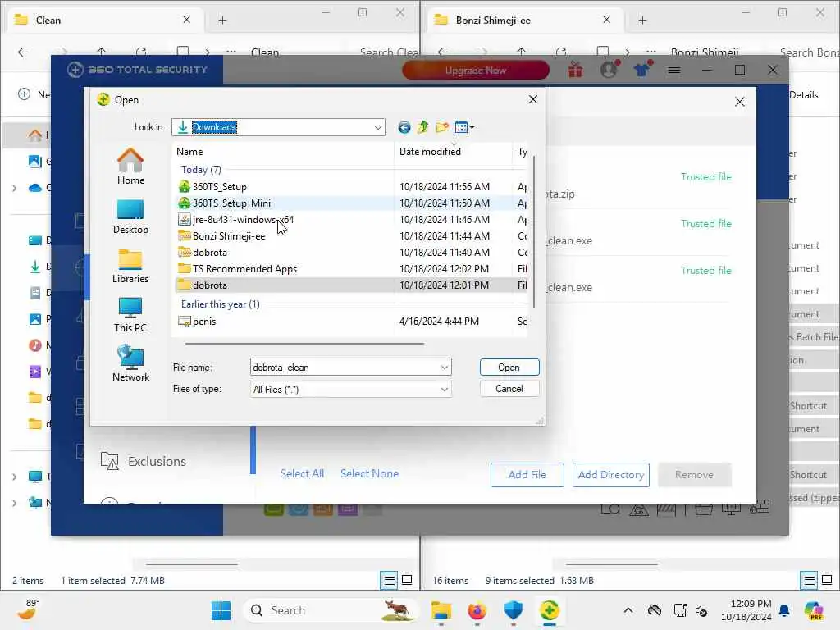Select the dobrota folder dated 12:01 PM

pos(351,285)
